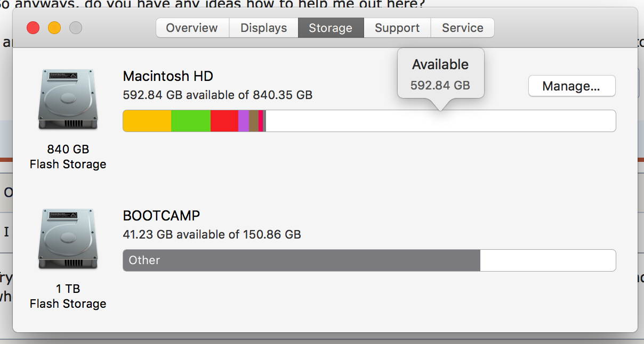This screenshot has width=644, height=344.
Task: Click the free space of BOOTCAMP bar
Action: (x=548, y=260)
